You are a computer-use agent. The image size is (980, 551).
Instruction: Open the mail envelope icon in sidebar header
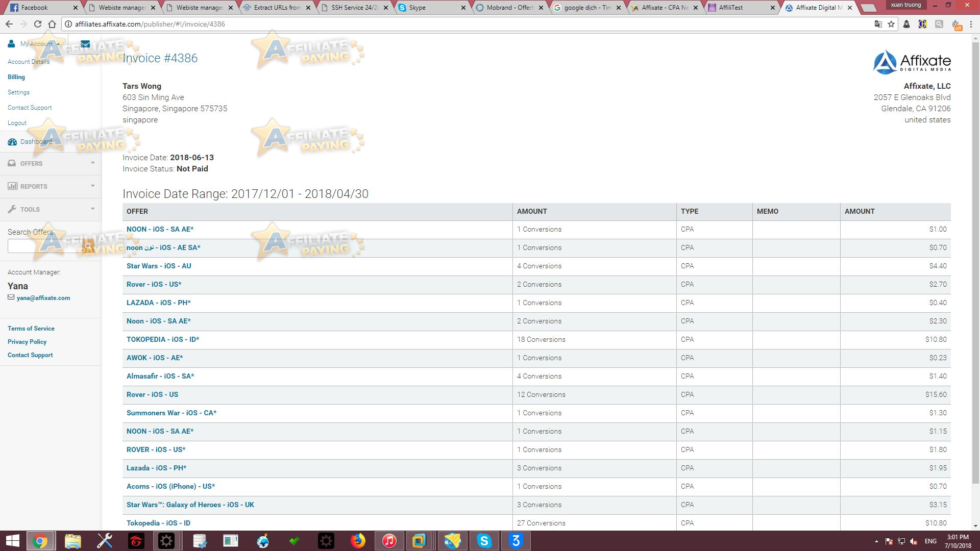click(x=85, y=44)
